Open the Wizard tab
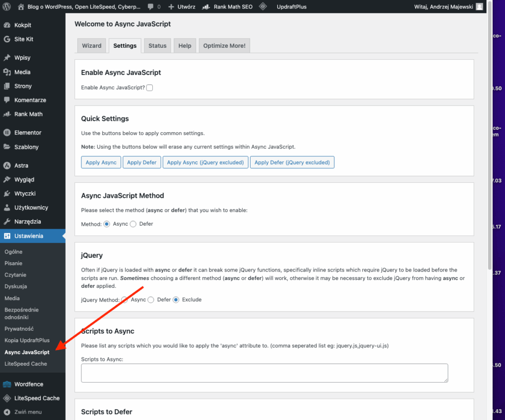Screen dimensions: 505x420 pyautogui.click(x=91, y=46)
